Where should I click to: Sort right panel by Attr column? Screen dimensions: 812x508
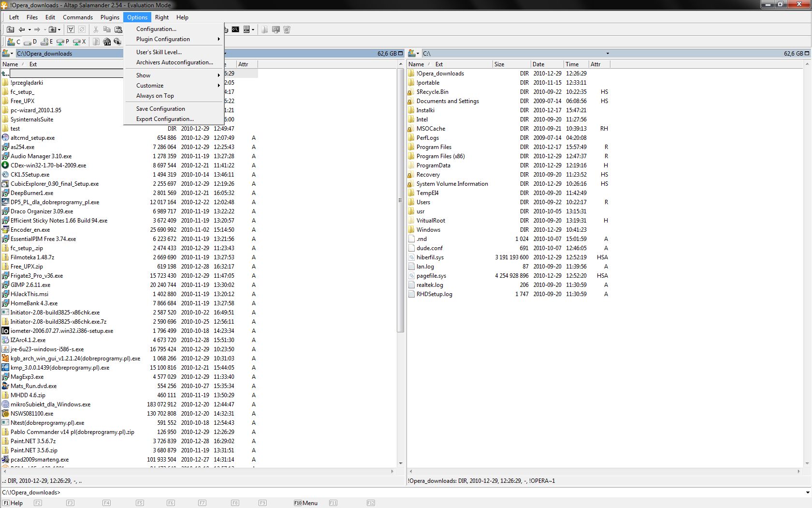599,64
